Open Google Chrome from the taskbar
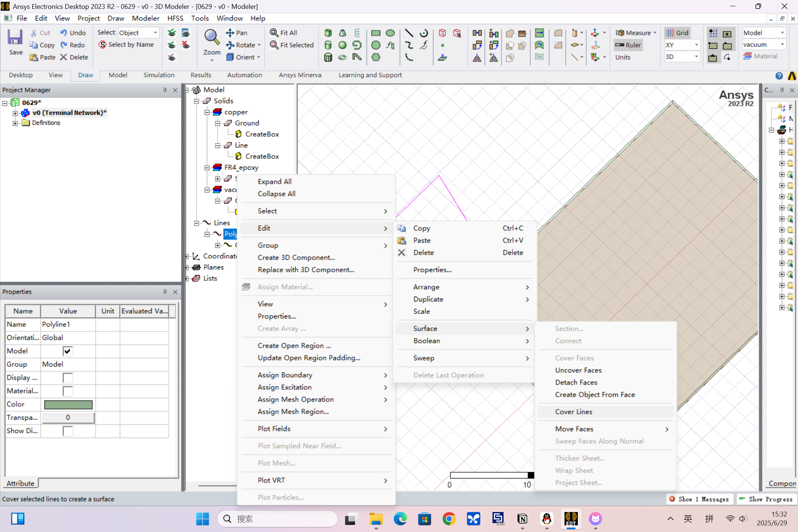Screen dimensions: 798x532 tap(449, 519)
